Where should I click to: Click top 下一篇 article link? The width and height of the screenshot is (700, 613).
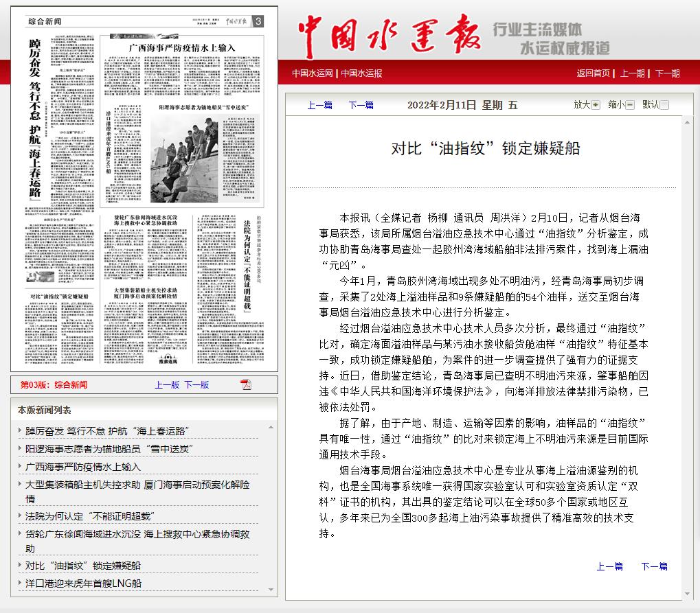pos(361,105)
